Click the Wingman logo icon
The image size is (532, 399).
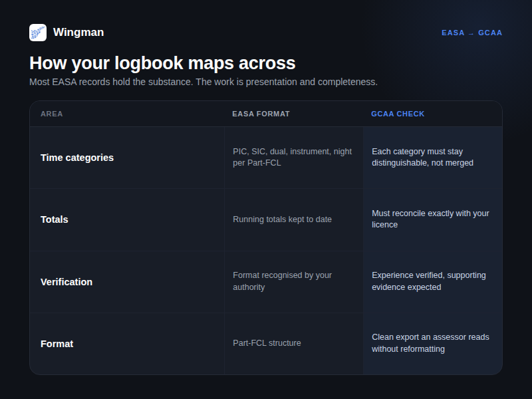38,33
